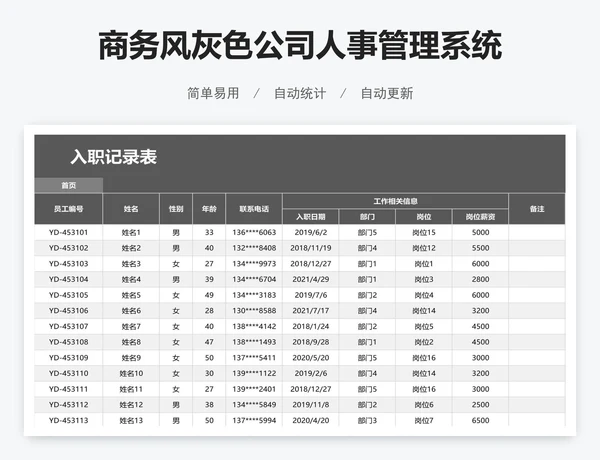Select cell YD-453108
This screenshot has height=460, width=600.
(x=68, y=342)
